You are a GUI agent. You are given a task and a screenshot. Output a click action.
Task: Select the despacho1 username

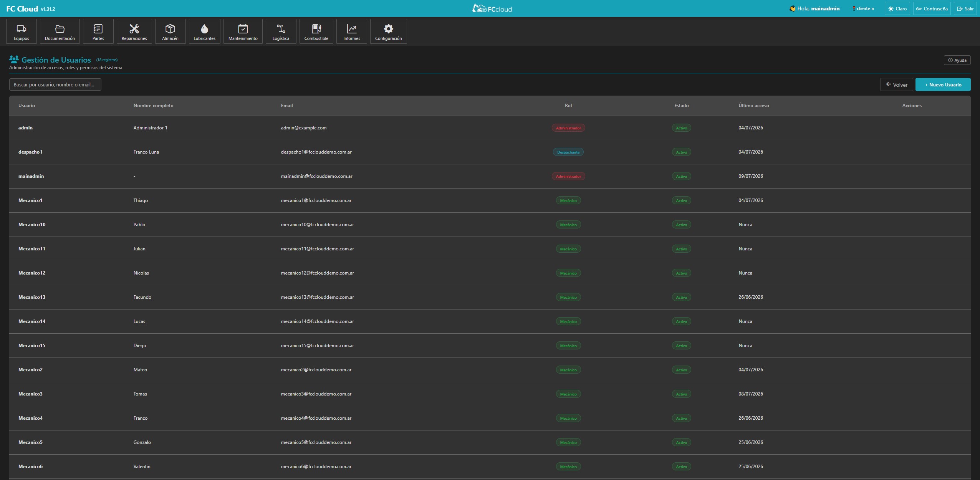[x=30, y=152]
